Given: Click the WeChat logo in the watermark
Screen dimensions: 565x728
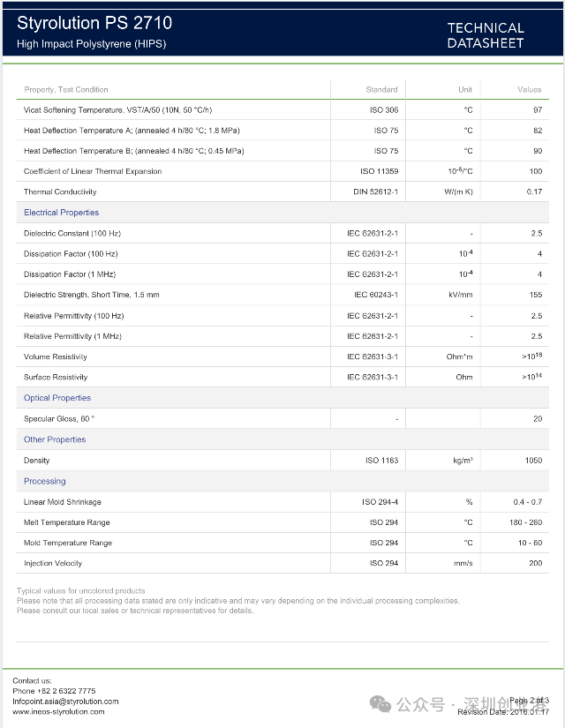Looking at the screenshot, I should [x=380, y=703].
